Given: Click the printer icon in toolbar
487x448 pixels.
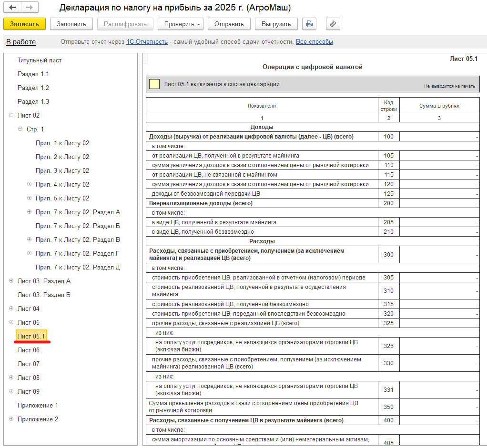Looking at the screenshot, I should pyautogui.click(x=310, y=24).
